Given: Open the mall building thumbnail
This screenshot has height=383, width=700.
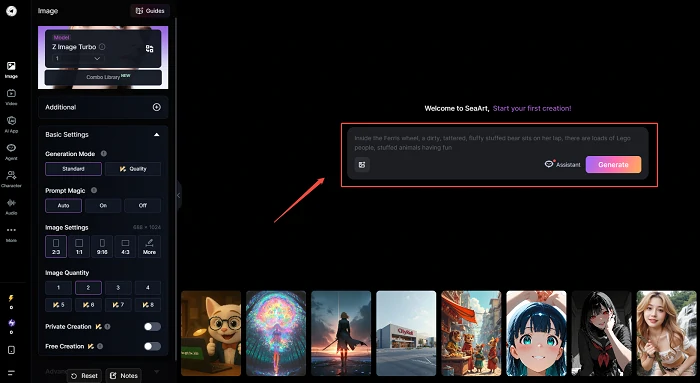Looking at the screenshot, I should [406, 333].
